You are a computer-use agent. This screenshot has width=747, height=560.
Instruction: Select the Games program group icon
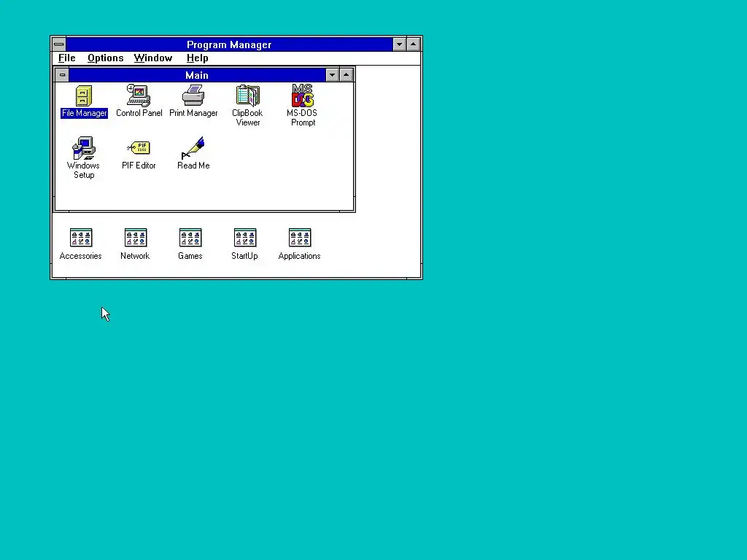pyautogui.click(x=190, y=238)
